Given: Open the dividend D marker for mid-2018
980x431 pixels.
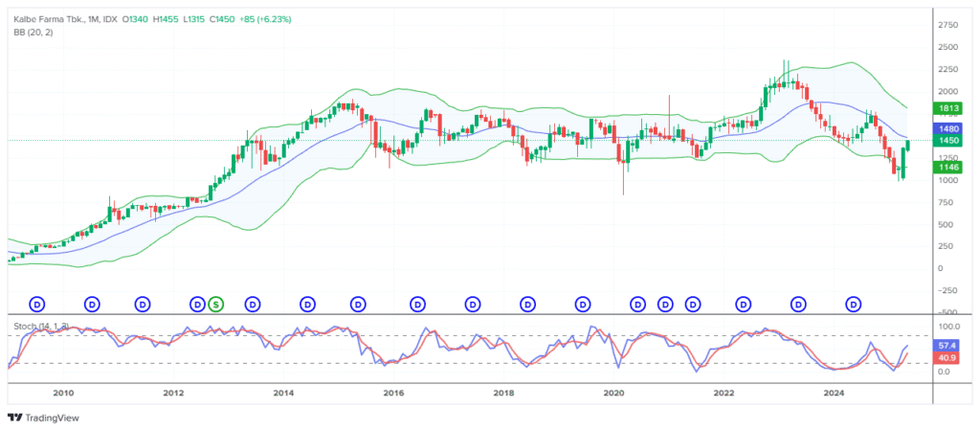Looking at the screenshot, I should pyautogui.click(x=528, y=304).
